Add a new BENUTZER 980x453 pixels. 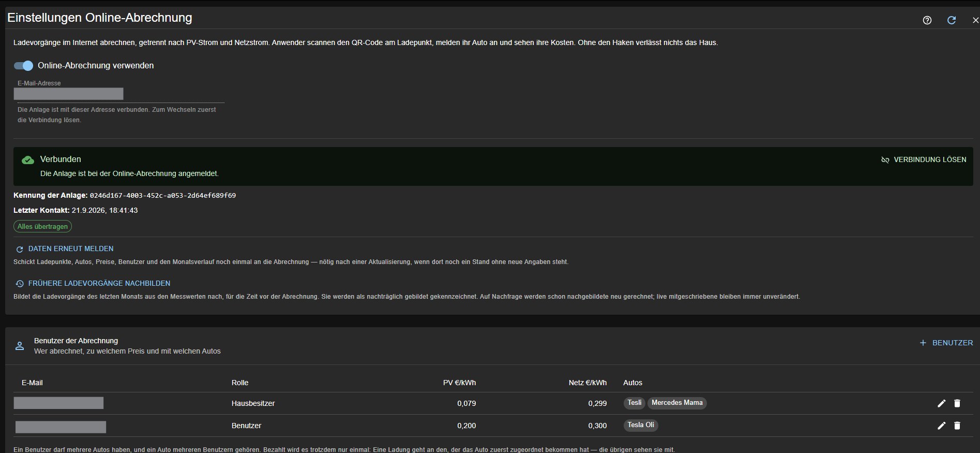946,343
